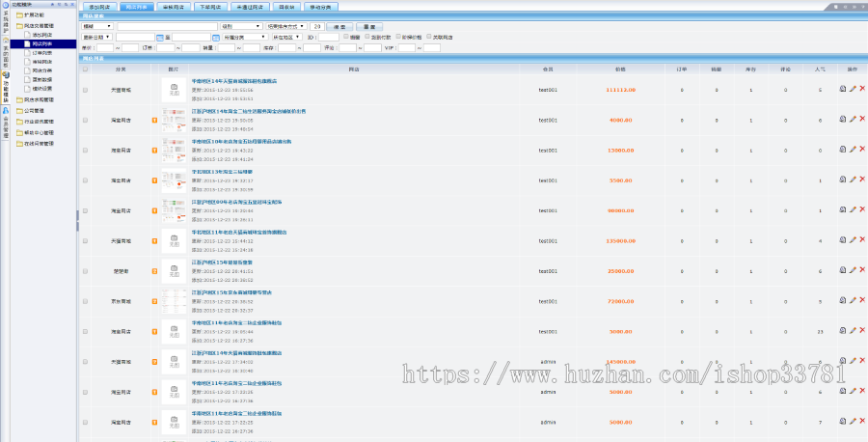Screen dimensions: 868x442
Task: Delete the listing priced 72000.00
Action: pos(862,300)
